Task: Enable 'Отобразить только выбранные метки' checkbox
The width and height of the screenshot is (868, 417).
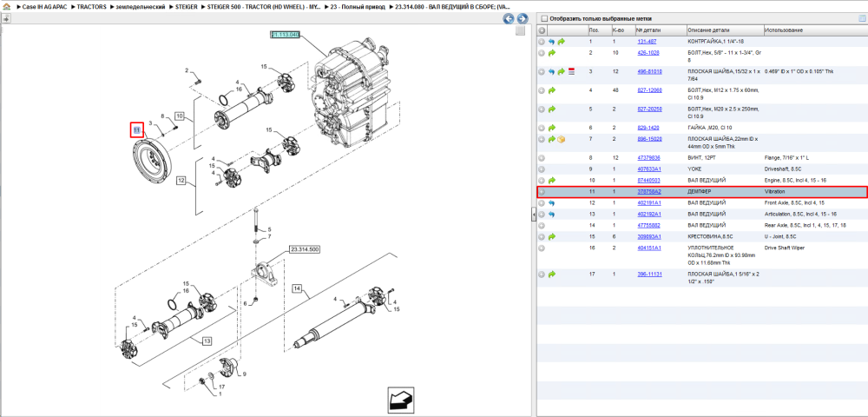Action: point(543,18)
